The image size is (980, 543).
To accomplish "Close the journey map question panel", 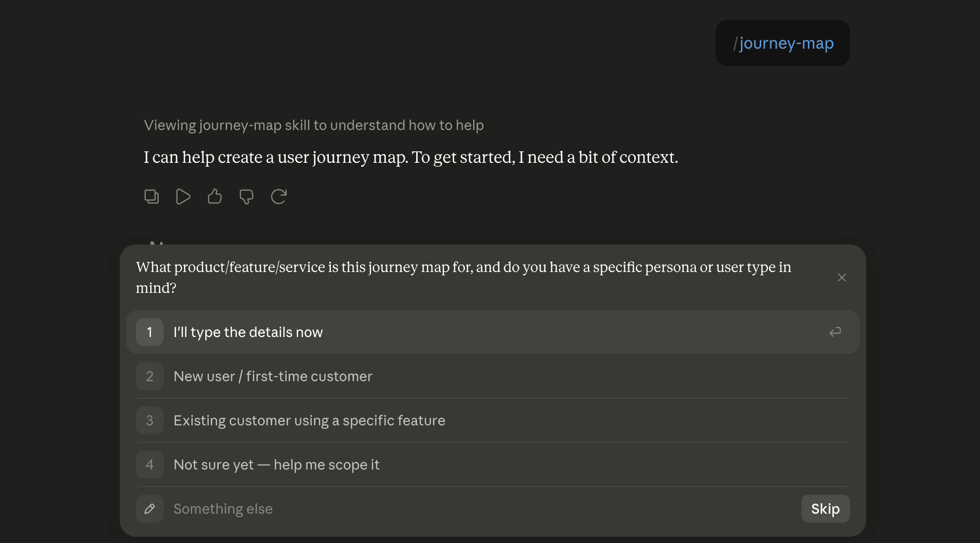I will coord(842,277).
